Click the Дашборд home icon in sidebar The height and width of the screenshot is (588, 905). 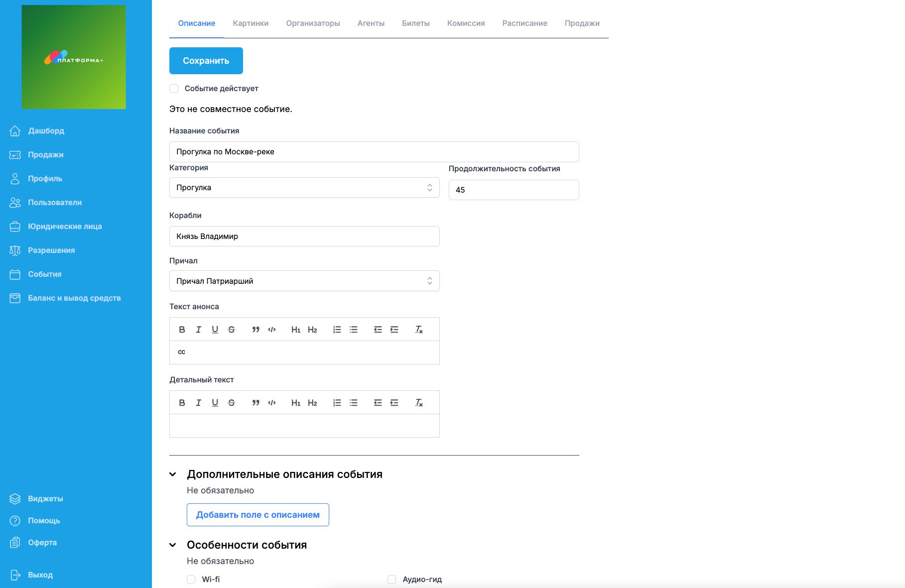coord(15,131)
